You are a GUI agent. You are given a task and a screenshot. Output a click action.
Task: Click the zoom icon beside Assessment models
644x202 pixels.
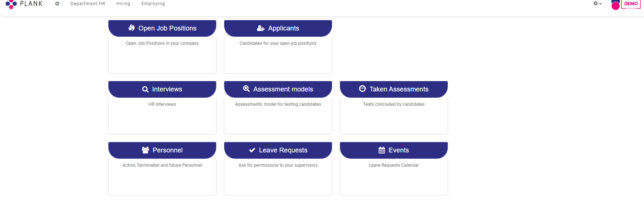[246, 89]
